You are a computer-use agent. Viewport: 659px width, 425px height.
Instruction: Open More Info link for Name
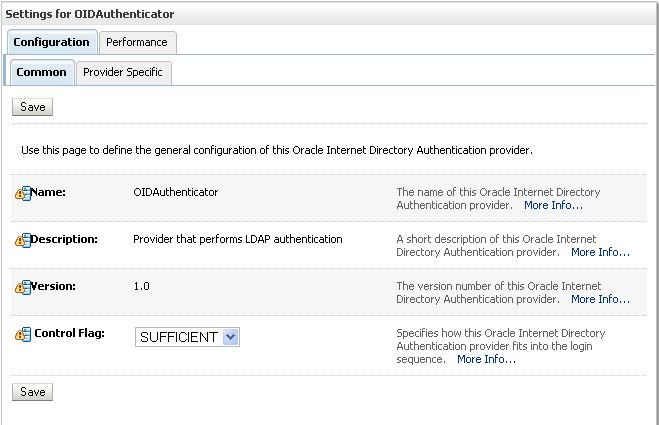click(x=553, y=205)
